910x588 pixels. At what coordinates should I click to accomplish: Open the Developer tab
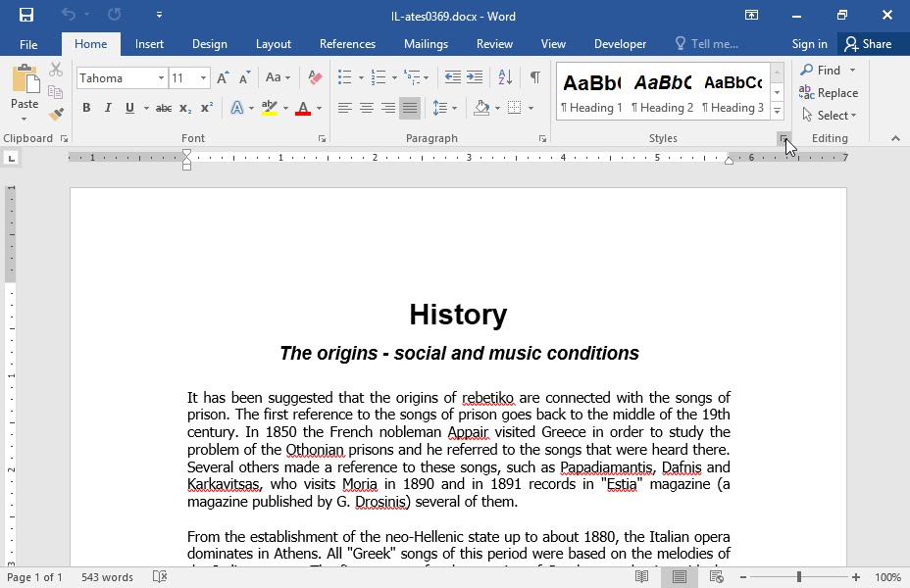(620, 44)
